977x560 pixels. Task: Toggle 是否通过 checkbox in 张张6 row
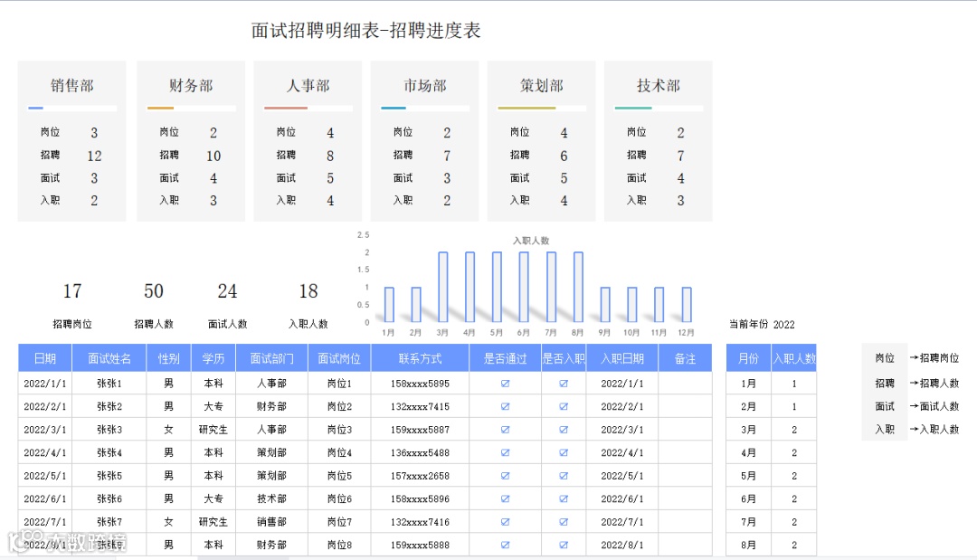(x=506, y=499)
